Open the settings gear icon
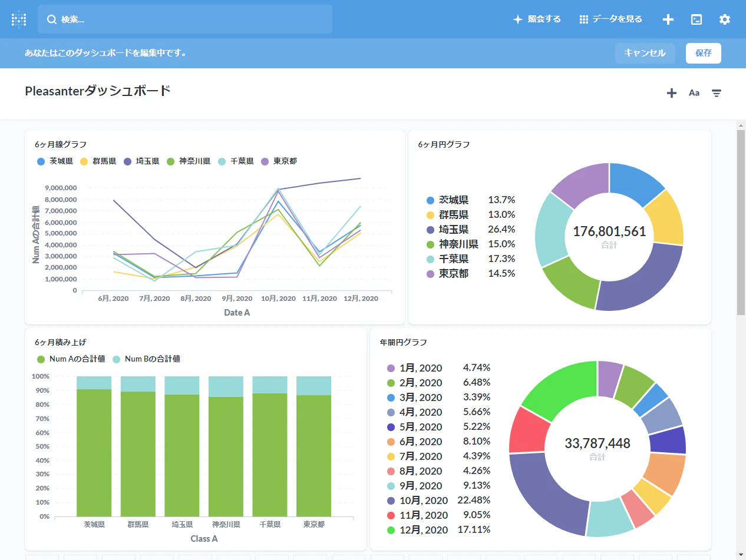The height and width of the screenshot is (560, 746). (725, 19)
